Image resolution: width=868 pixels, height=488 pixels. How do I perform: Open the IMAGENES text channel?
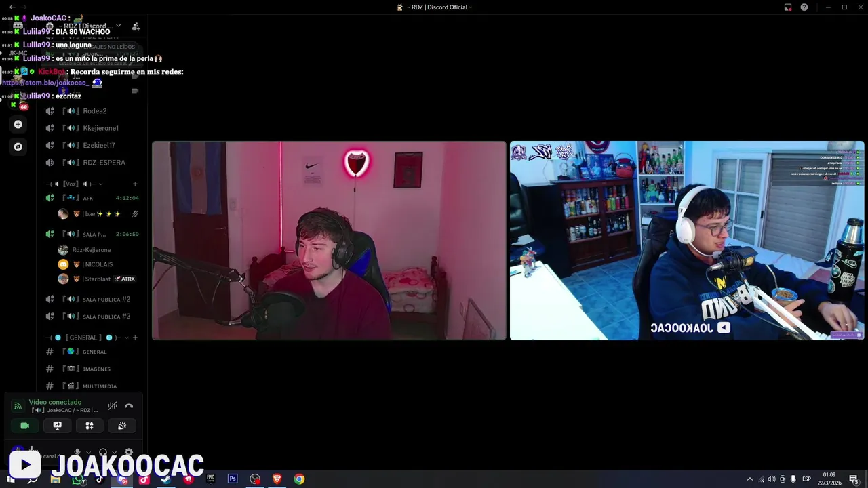pos(92,369)
